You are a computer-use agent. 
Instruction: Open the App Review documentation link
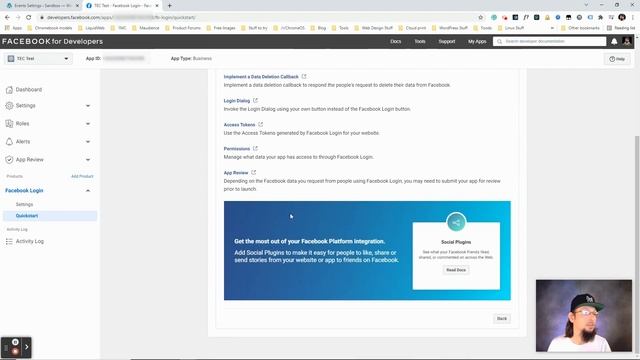pyautogui.click(x=236, y=173)
